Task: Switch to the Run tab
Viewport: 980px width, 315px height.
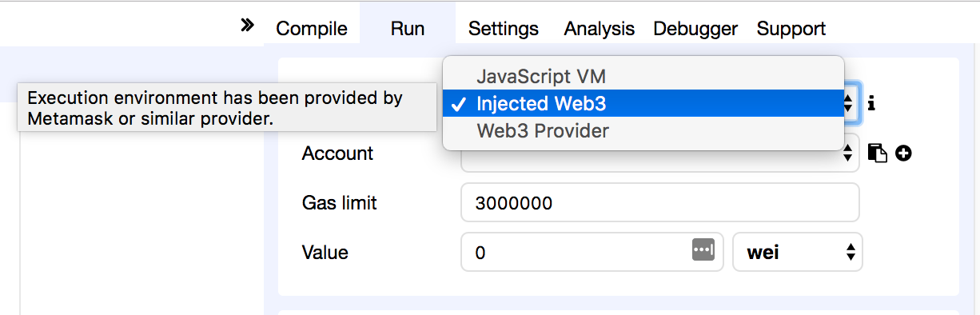Action: pyautogui.click(x=408, y=29)
